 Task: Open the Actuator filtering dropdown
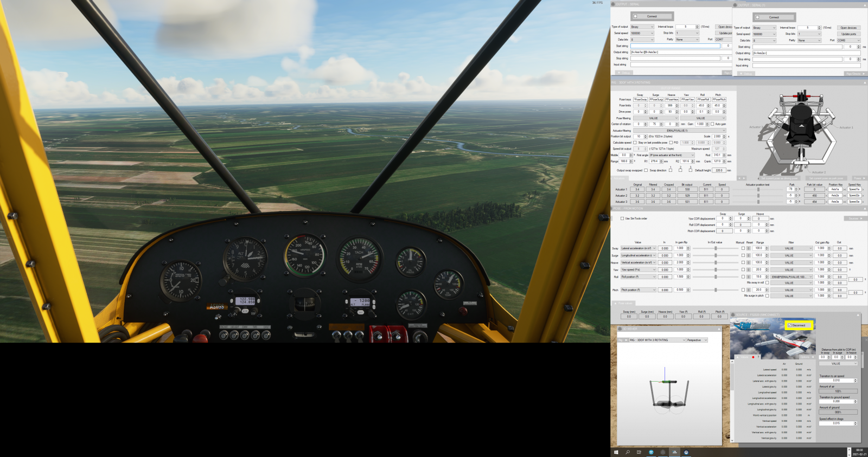point(679,130)
